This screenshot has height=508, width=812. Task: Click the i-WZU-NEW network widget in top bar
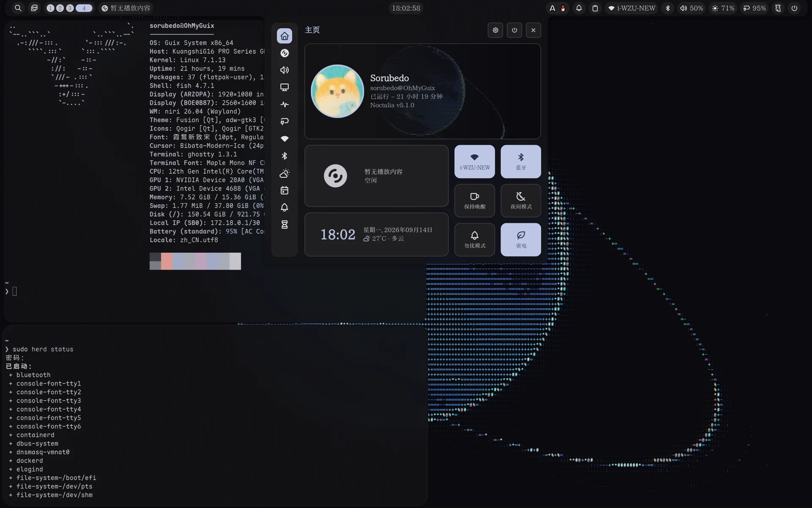(x=632, y=8)
